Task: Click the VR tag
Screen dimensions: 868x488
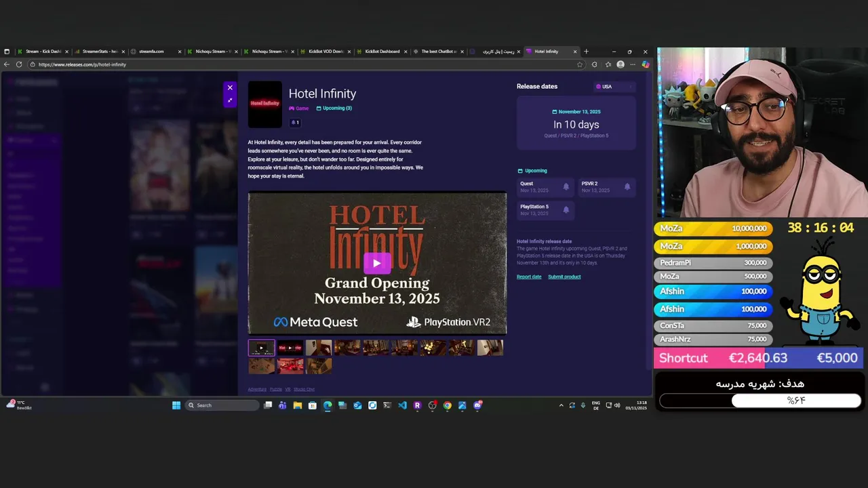Action: (288, 389)
